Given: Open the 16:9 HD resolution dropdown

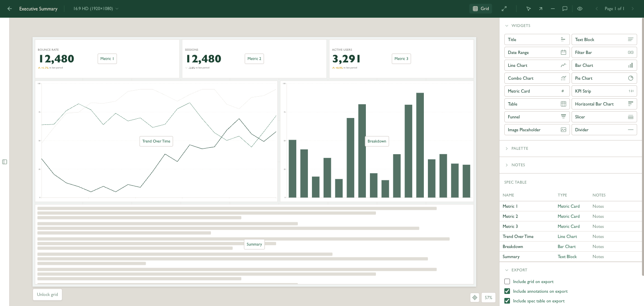Looking at the screenshot, I should [96, 8].
